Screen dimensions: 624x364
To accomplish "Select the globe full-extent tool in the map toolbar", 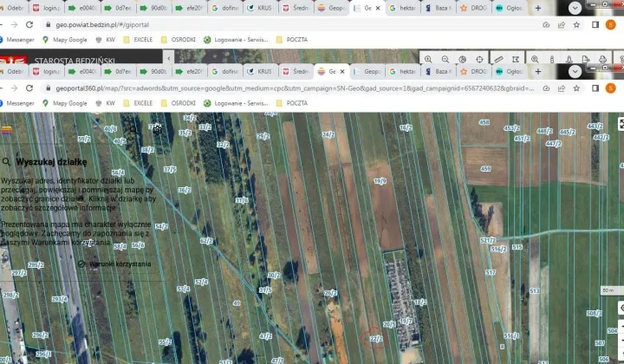I will 463,59.
